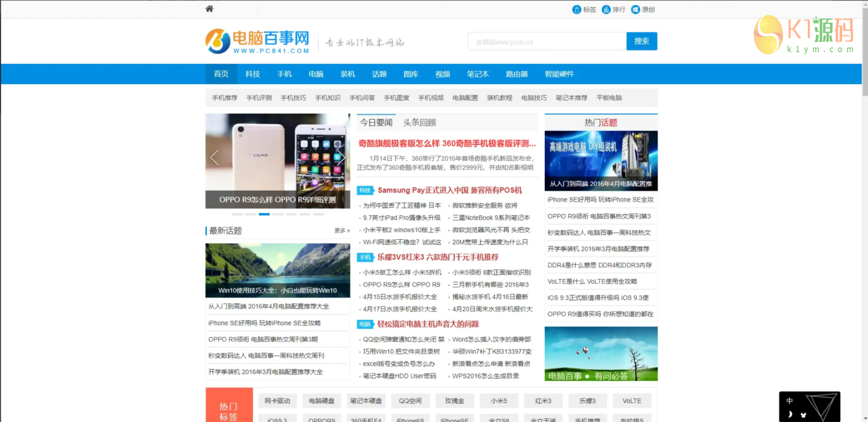
Task: Open the red 奇酷旗舰极客版怎么样 headline
Action: click(x=447, y=144)
